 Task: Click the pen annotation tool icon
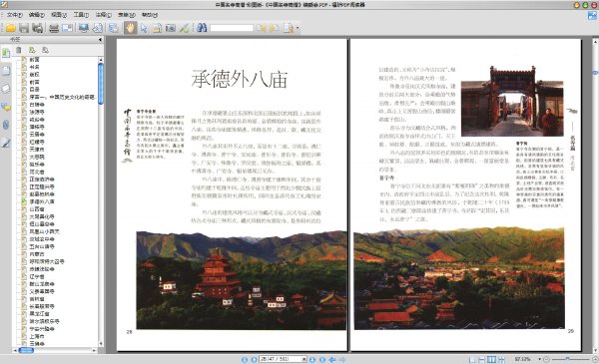click(184, 28)
